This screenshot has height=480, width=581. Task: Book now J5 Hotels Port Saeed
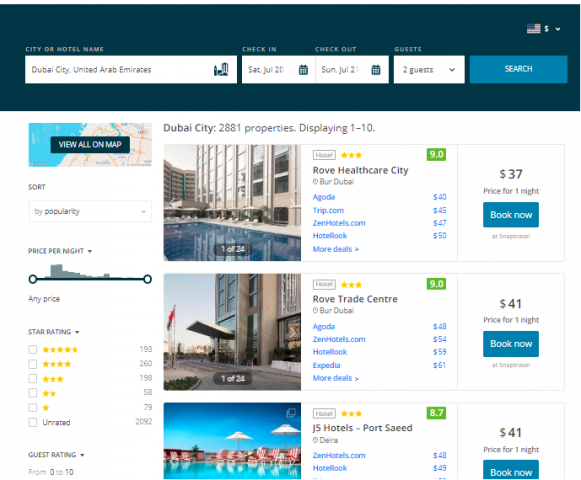[511, 470]
